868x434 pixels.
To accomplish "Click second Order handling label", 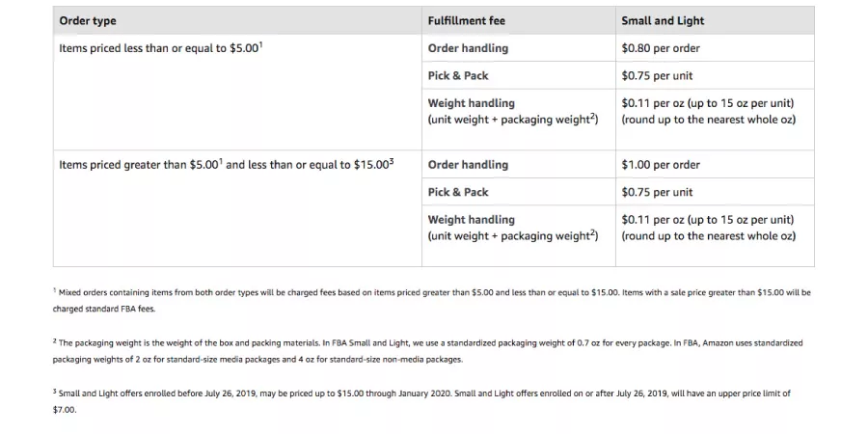I will click(468, 165).
